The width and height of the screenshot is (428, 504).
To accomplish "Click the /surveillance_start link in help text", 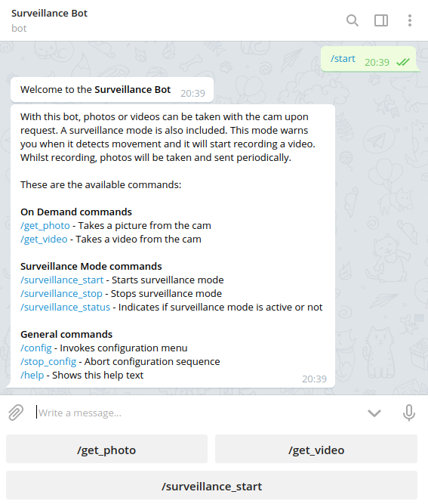I will tap(62, 280).
